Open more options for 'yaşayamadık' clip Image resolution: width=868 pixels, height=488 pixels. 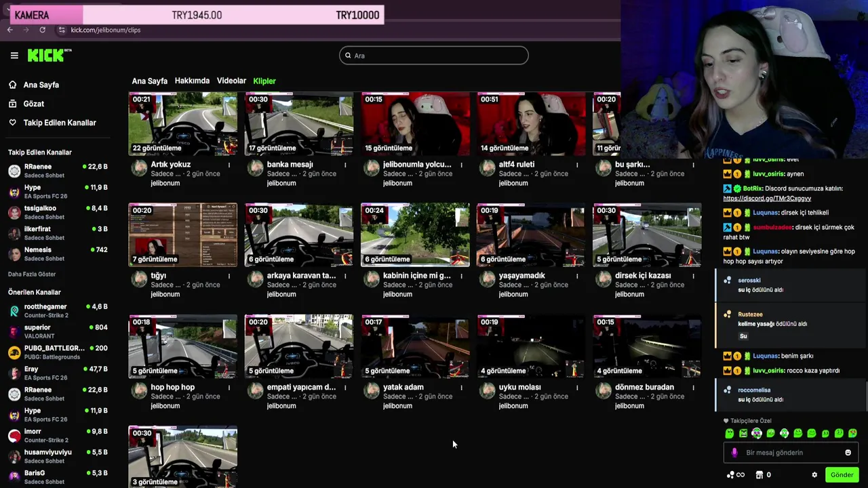(x=577, y=276)
